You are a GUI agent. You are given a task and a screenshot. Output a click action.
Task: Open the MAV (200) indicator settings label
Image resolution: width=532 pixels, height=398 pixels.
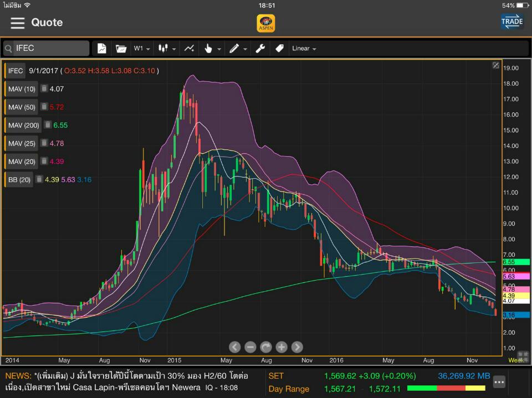coord(23,125)
